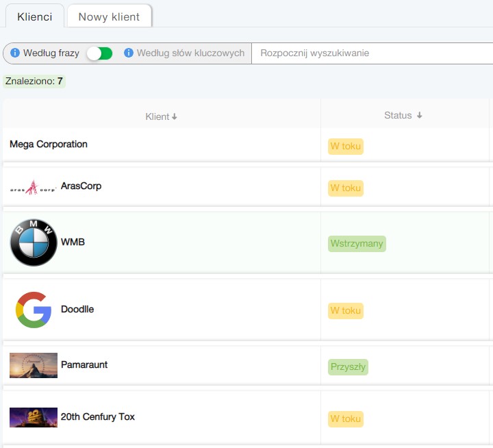The image size is (493, 448).
Task: Click the Google G logo for Doodlle
Action: (x=34, y=310)
